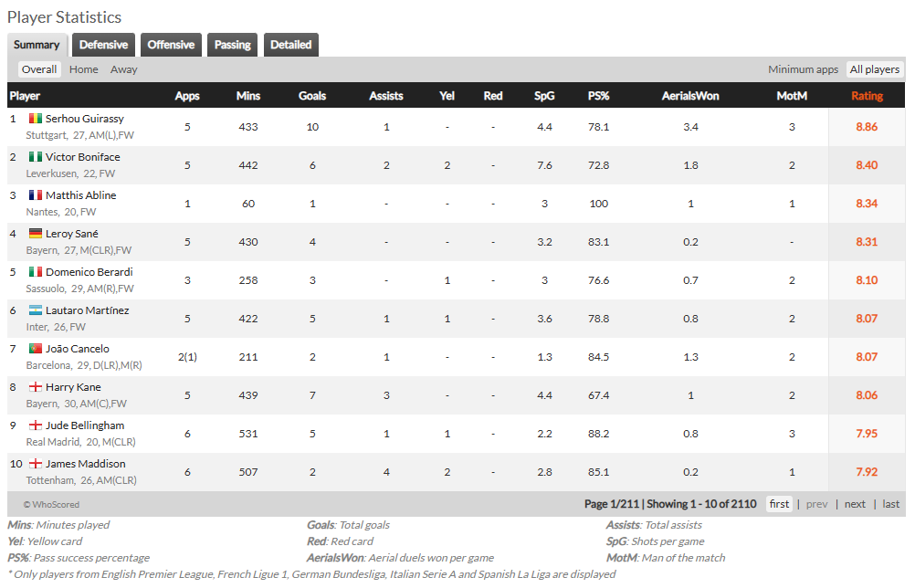Click the Italian flag next to Domenico Berardi
This screenshot has height=588, width=915.
(x=36, y=272)
